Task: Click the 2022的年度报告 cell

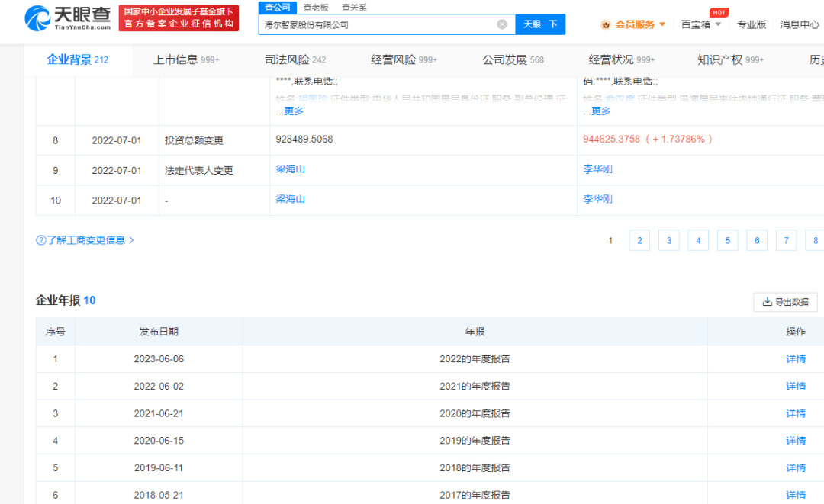Action: coord(475,359)
